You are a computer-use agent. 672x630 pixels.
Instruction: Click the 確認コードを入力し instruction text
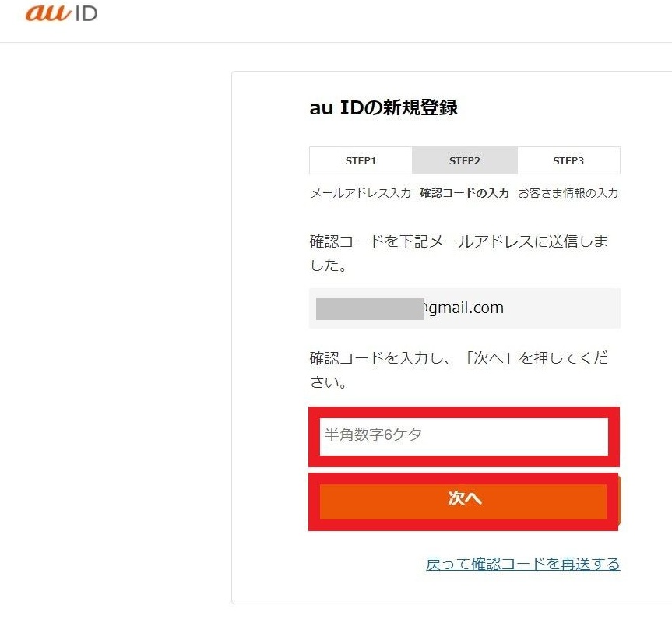(458, 370)
